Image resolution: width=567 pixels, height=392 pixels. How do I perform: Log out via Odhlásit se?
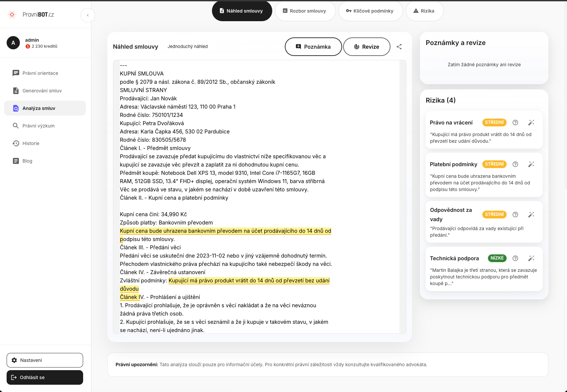[45, 377]
